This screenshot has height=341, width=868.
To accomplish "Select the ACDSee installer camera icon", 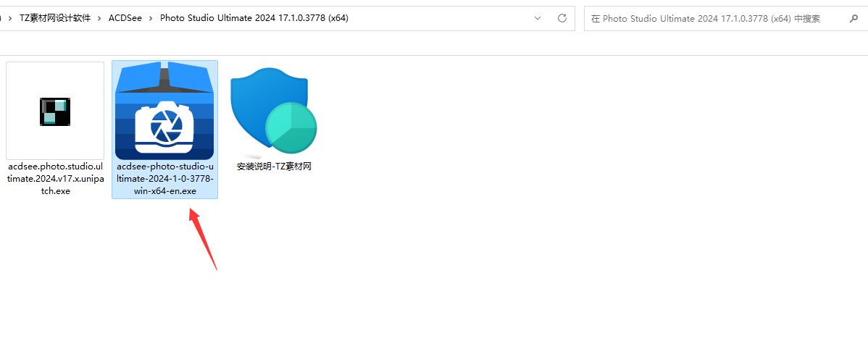I will coord(164,111).
